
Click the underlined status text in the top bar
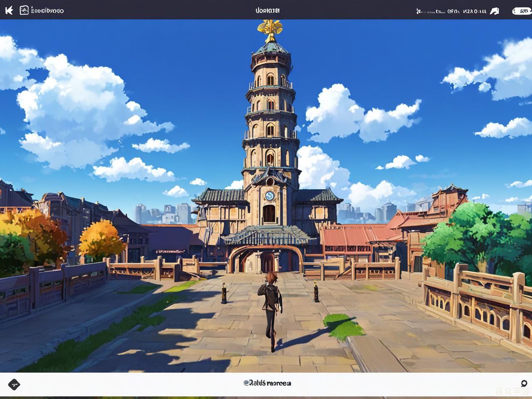point(431,12)
